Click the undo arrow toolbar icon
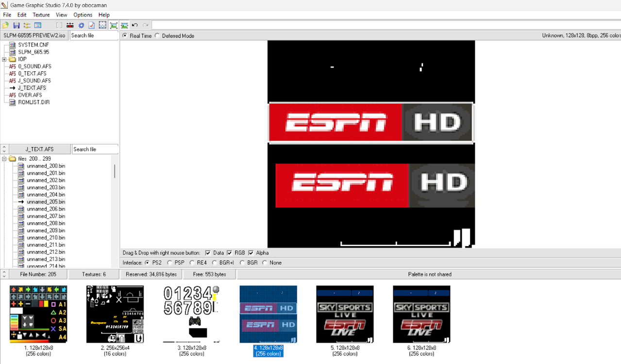621x364 pixels. [135, 25]
